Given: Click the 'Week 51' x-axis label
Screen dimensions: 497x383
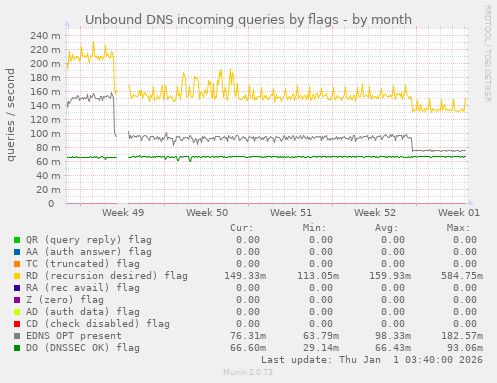Looking at the screenshot, I should pyautogui.click(x=291, y=213).
